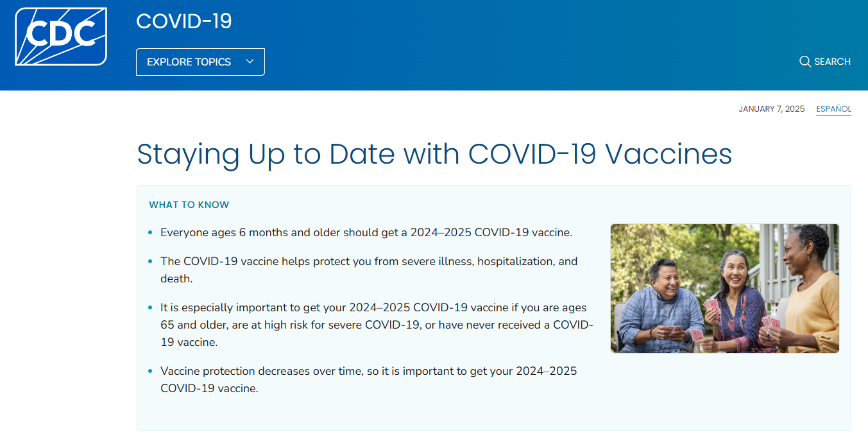This screenshot has height=439, width=868.
Task: Click the bullet about ages 65 and older
Action: (376, 325)
